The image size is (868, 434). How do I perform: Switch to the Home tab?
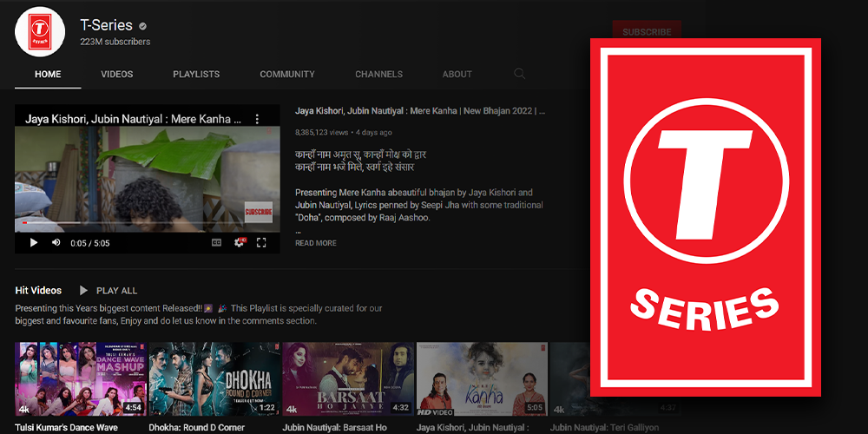[48, 74]
